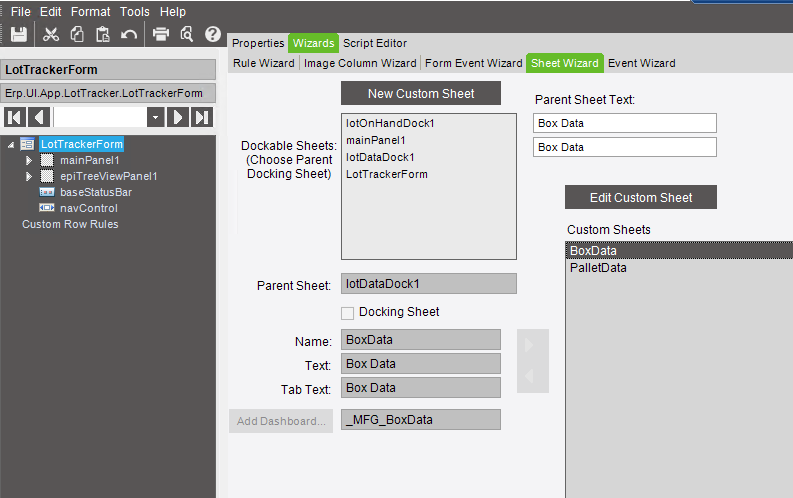Expand the mainPanel1 tree node

coord(29,160)
